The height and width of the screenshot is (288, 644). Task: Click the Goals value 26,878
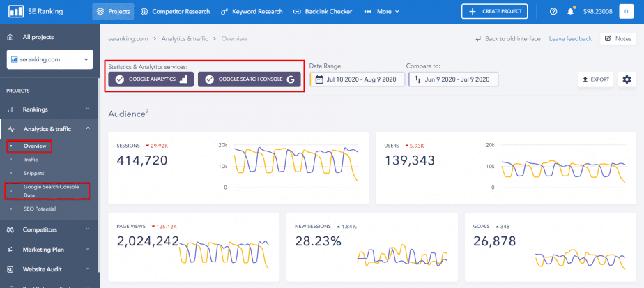pyautogui.click(x=495, y=241)
